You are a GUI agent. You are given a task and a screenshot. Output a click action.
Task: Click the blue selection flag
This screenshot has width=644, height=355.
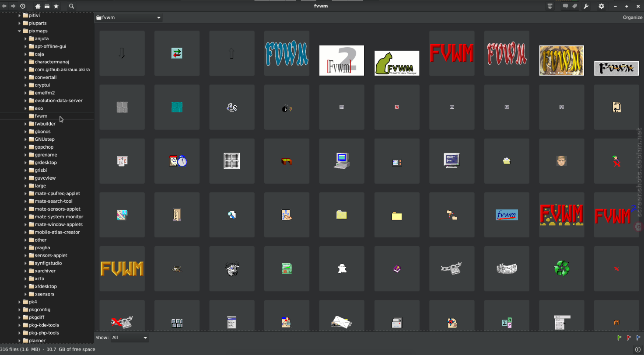pyautogui.click(x=638, y=338)
